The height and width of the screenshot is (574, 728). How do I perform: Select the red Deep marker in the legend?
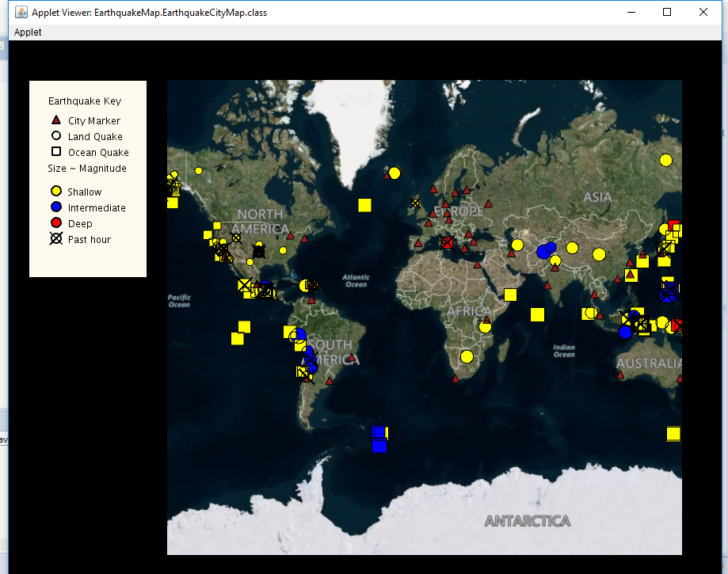55,222
